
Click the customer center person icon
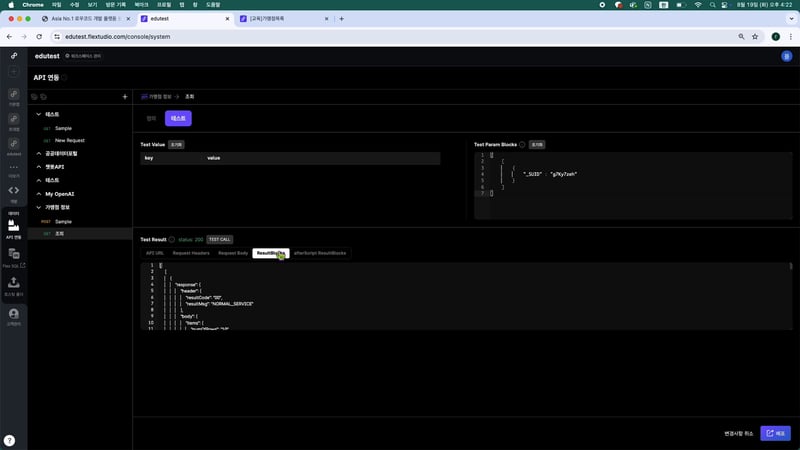coord(14,315)
